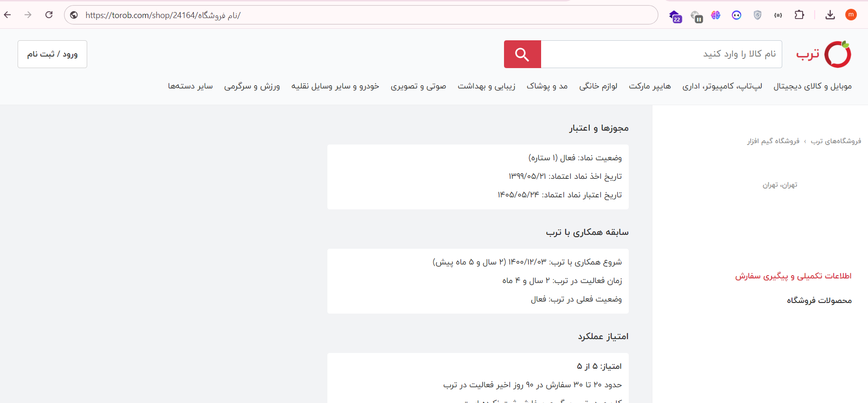Open لوازم خانگی category

click(x=598, y=86)
